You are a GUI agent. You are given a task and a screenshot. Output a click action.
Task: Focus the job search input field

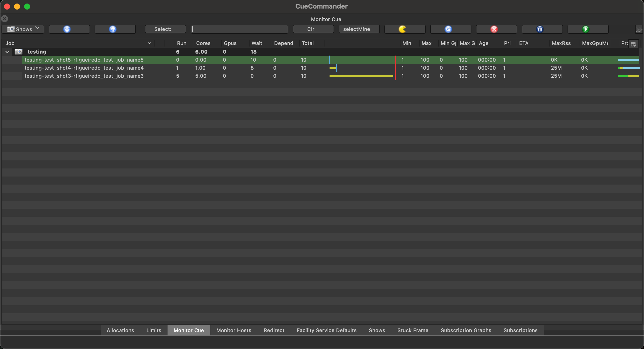pyautogui.click(x=239, y=29)
